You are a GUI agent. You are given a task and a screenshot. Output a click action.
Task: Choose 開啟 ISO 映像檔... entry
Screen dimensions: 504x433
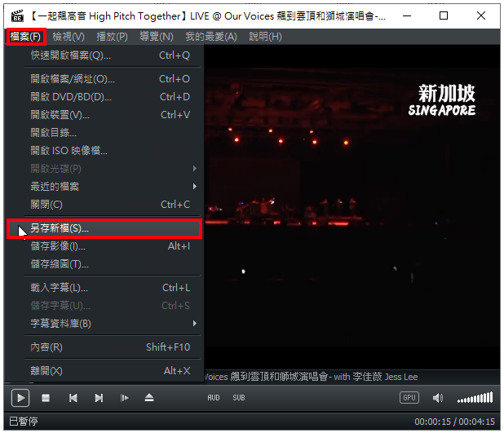[105, 150]
